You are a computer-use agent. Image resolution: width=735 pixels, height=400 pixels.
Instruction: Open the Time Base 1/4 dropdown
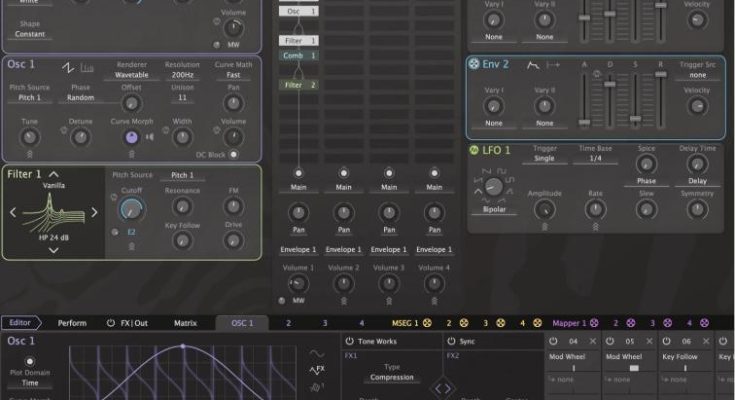tap(595, 159)
